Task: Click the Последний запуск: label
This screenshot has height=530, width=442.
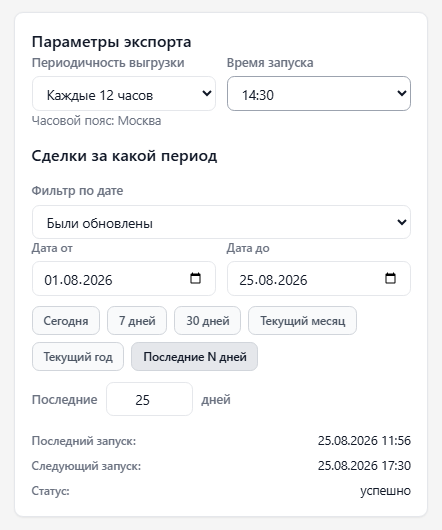Action: 84,441
